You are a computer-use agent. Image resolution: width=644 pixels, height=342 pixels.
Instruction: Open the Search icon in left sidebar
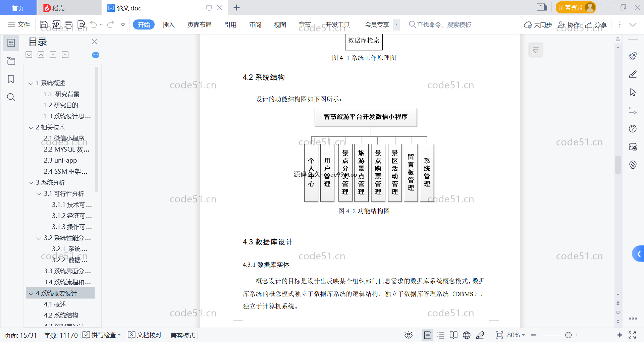pos(11,97)
